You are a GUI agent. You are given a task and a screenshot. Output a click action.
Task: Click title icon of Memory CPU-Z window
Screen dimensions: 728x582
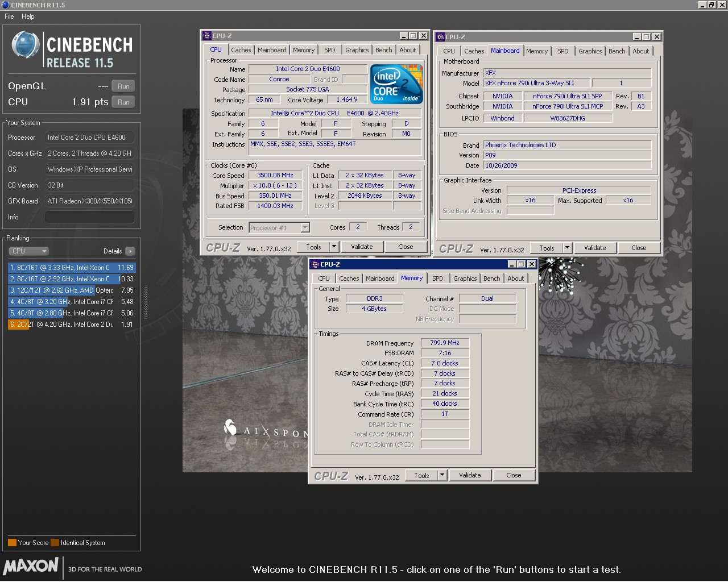click(315, 264)
